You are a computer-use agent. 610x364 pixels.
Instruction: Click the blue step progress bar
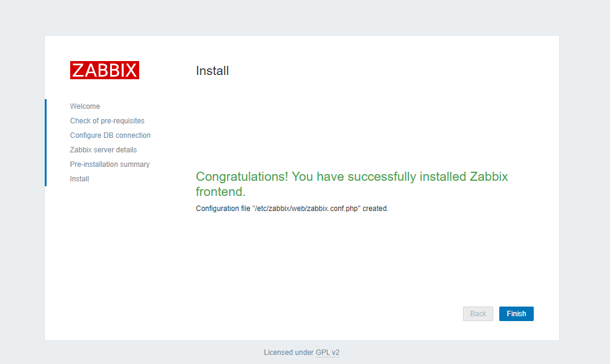[45, 143]
